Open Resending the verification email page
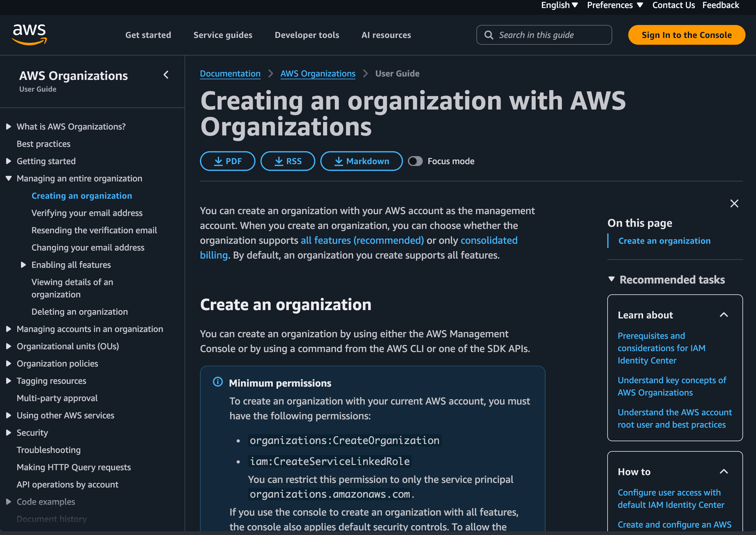 (x=94, y=230)
